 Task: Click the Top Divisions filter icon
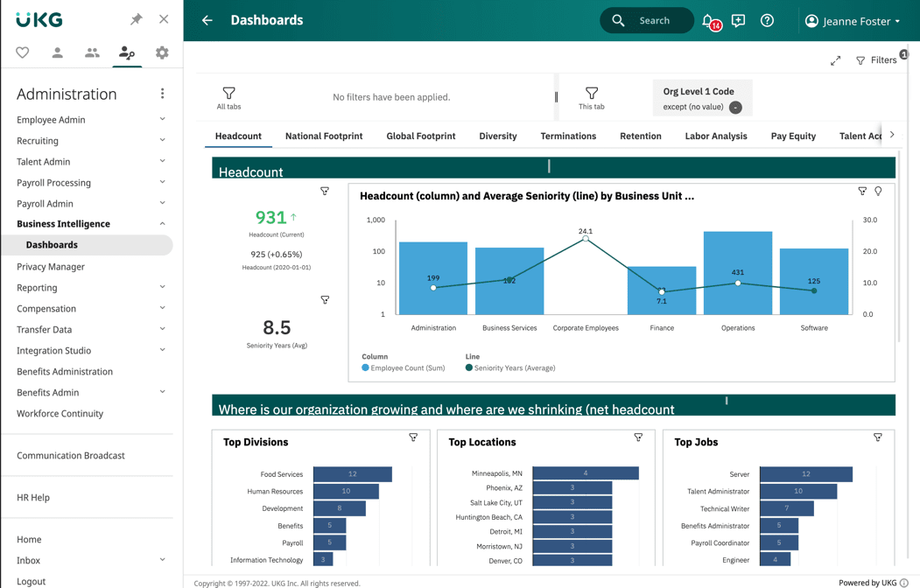click(413, 437)
